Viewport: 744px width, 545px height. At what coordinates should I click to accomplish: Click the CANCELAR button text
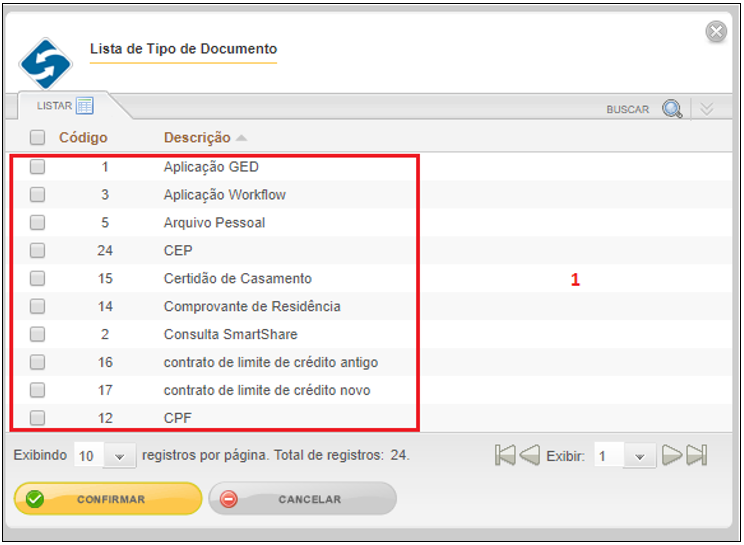tap(310, 499)
